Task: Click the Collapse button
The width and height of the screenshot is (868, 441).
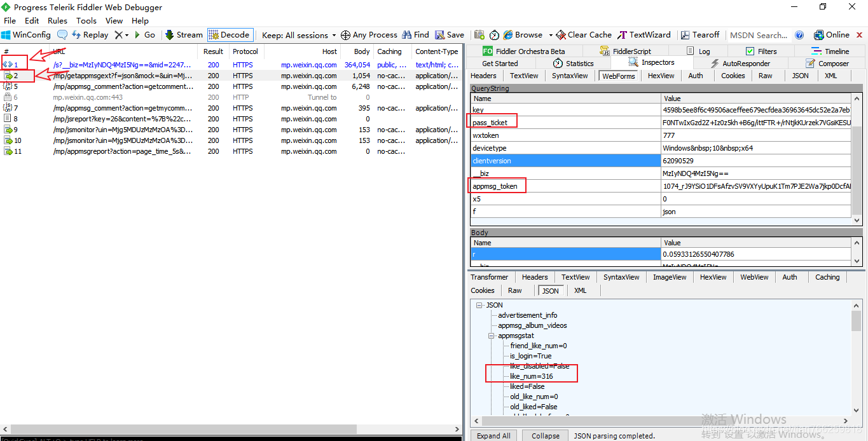Action: [x=546, y=436]
